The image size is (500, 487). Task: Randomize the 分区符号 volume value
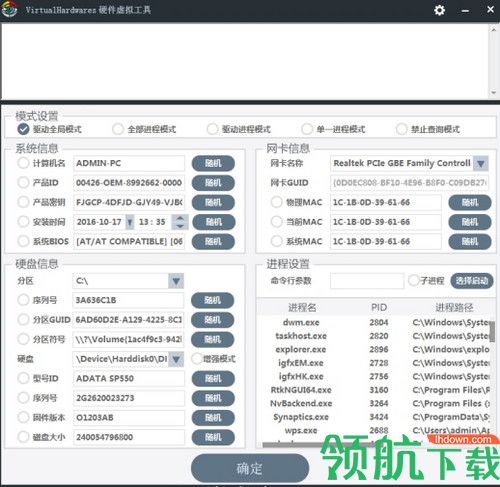212,339
